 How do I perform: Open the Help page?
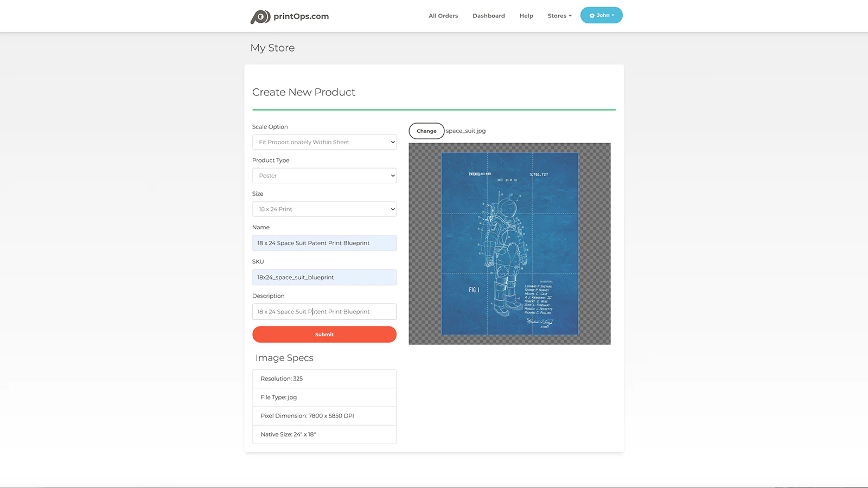point(526,16)
